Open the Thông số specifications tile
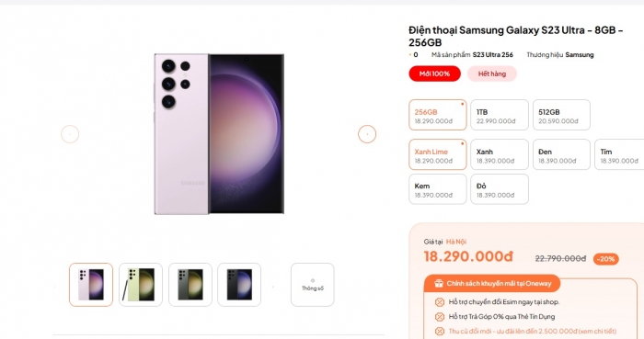Image resolution: width=644 pixels, height=339 pixels. point(313,285)
